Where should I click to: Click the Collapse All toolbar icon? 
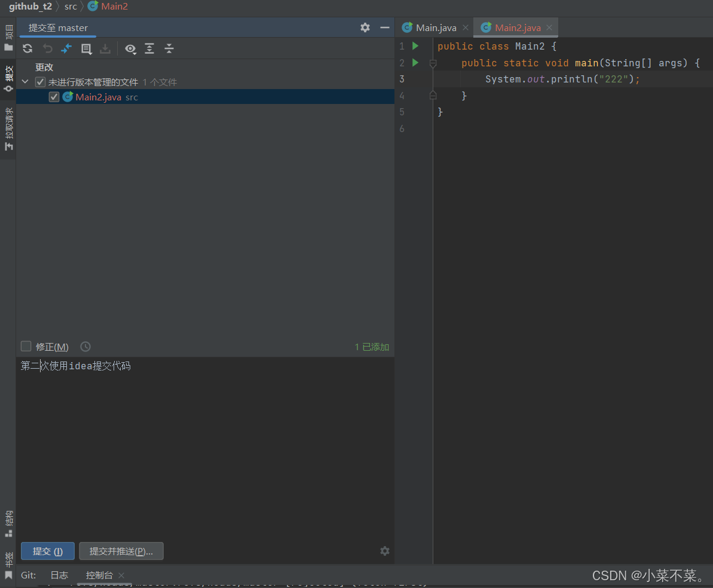[169, 49]
